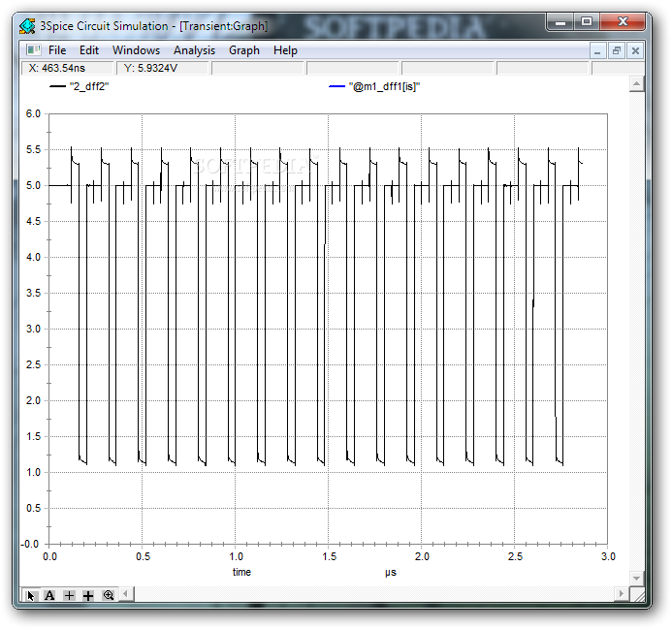Click the window resize grip corner
Screen dimensions: 672x629
[x=638, y=596]
